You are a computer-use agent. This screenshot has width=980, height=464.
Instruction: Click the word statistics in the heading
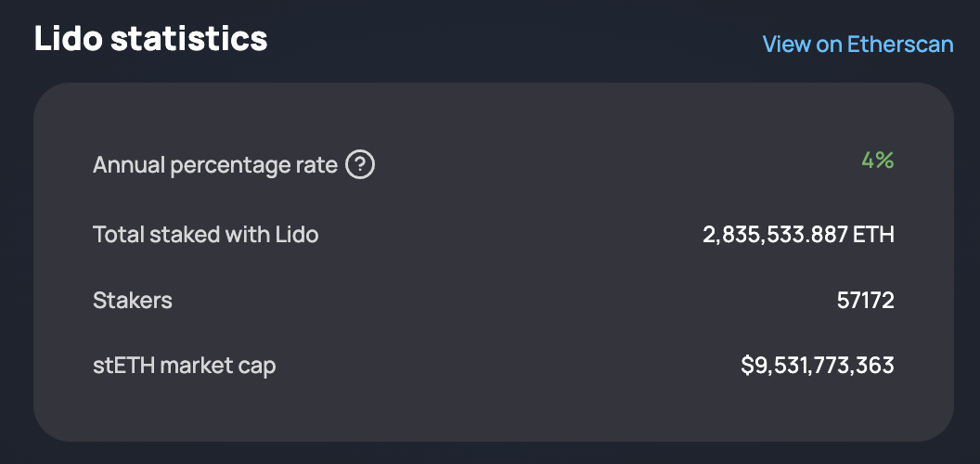[x=189, y=39]
